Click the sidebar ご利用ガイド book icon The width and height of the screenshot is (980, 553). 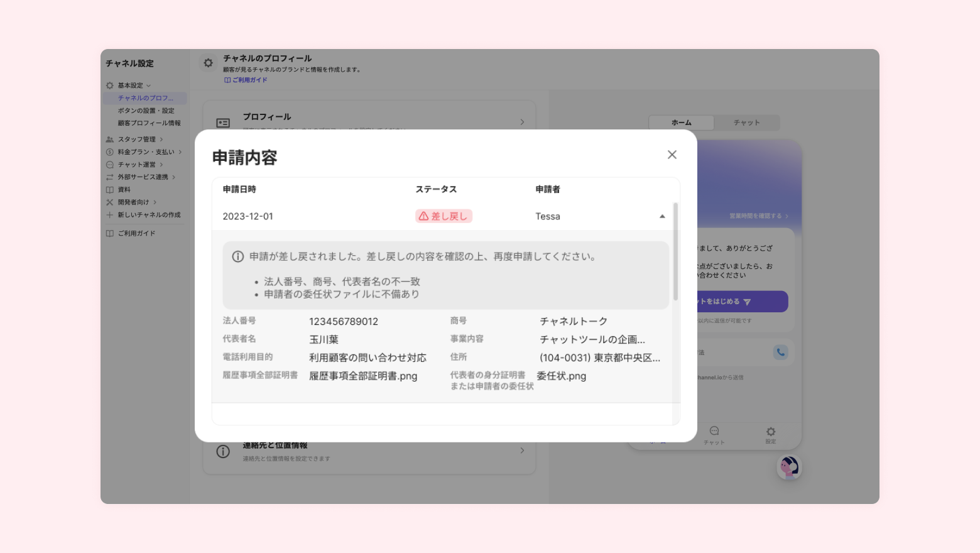[110, 233]
